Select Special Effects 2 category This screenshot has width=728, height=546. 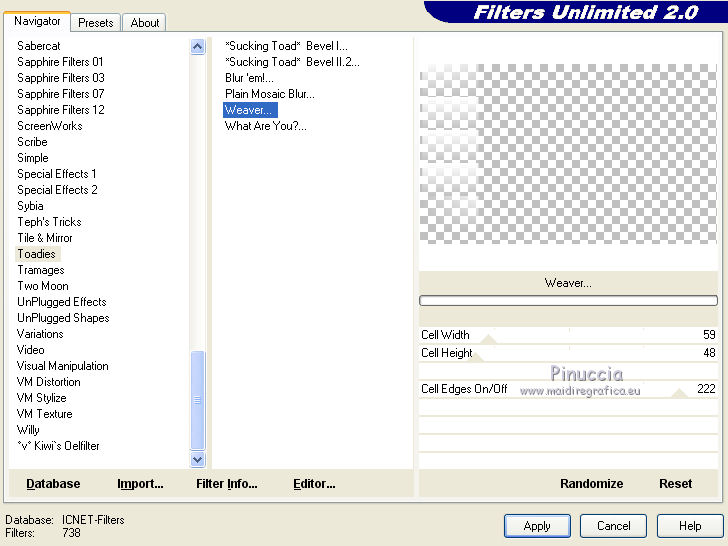coord(57,190)
